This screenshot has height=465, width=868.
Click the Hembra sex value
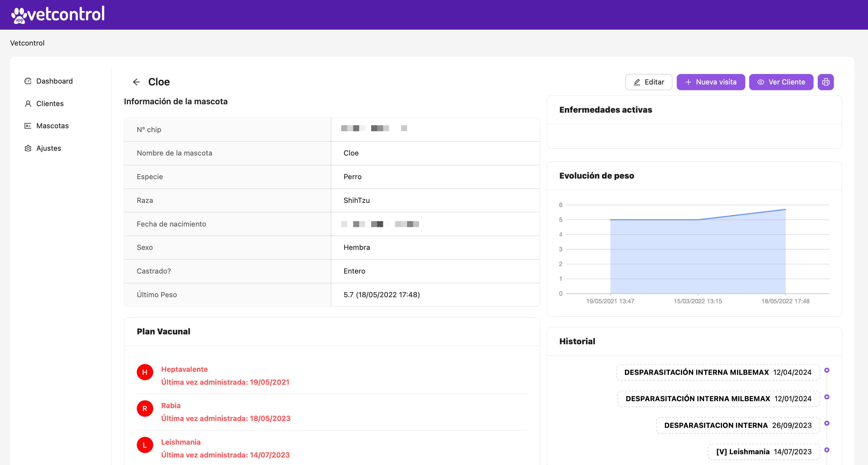pyautogui.click(x=356, y=247)
